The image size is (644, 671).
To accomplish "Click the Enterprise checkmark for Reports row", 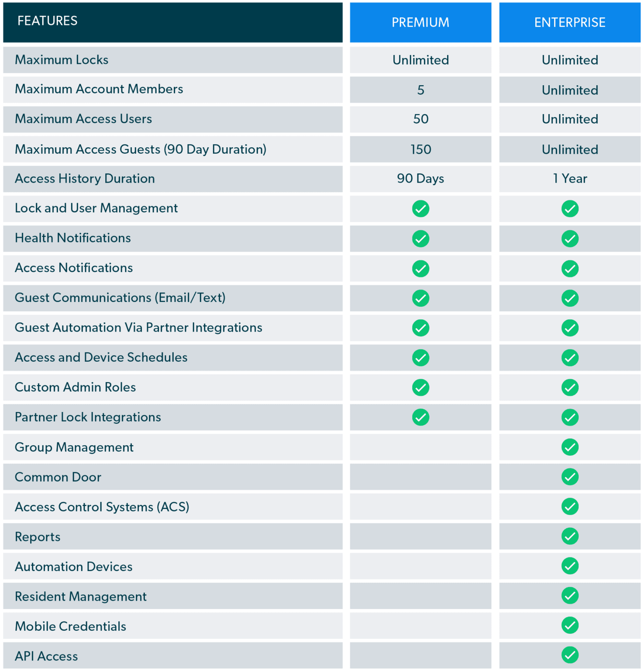I will click(x=570, y=536).
